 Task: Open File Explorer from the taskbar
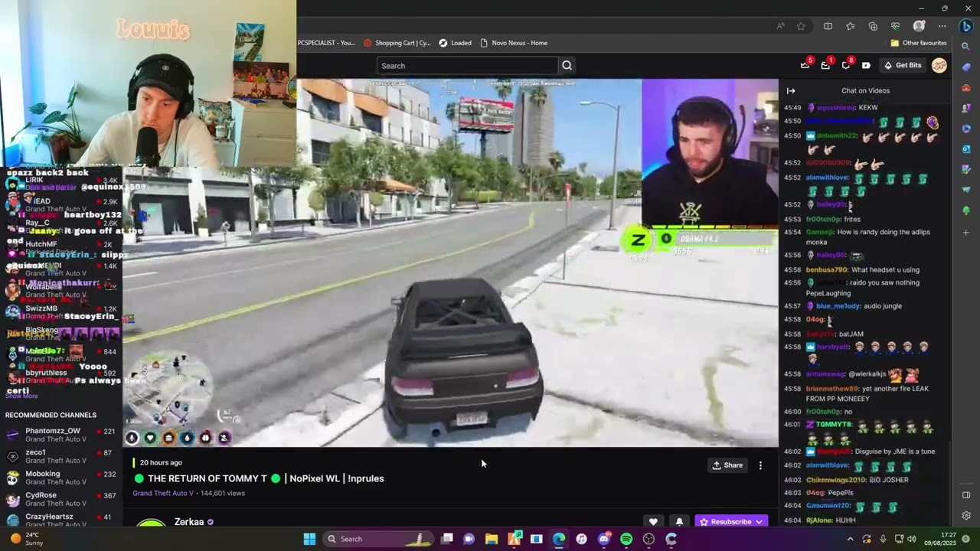(x=492, y=539)
